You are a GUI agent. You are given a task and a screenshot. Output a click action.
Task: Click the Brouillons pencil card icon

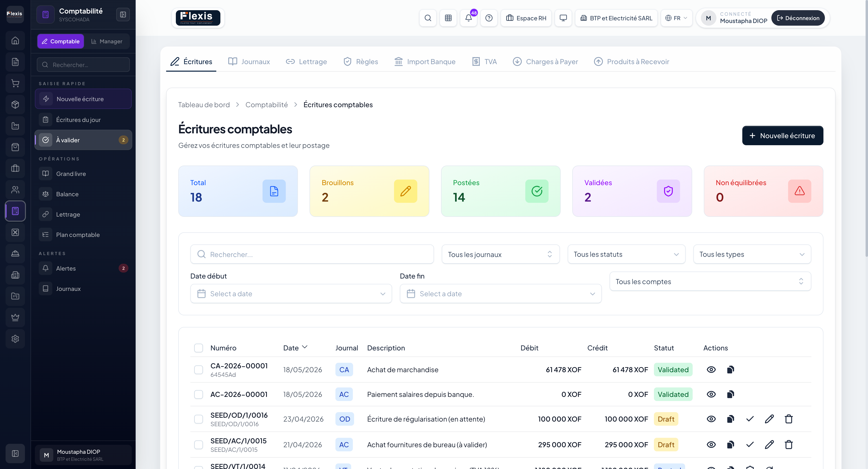[405, 191]
